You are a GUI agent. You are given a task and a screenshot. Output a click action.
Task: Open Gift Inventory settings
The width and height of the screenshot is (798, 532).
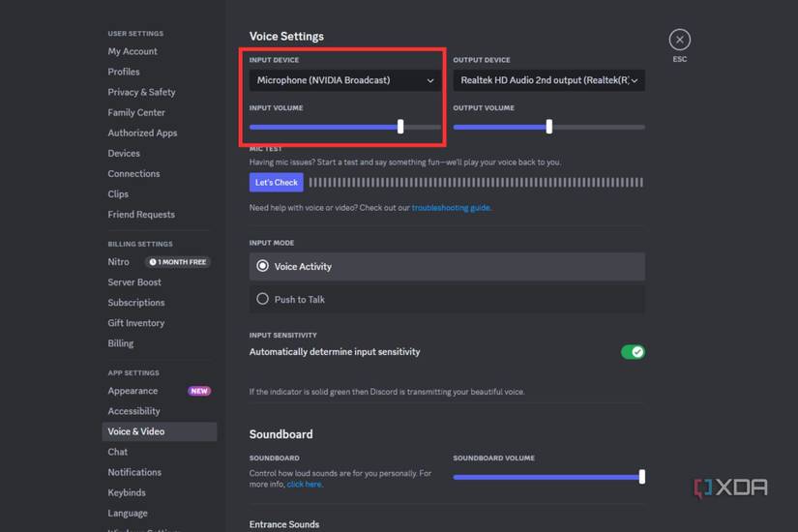135,323
